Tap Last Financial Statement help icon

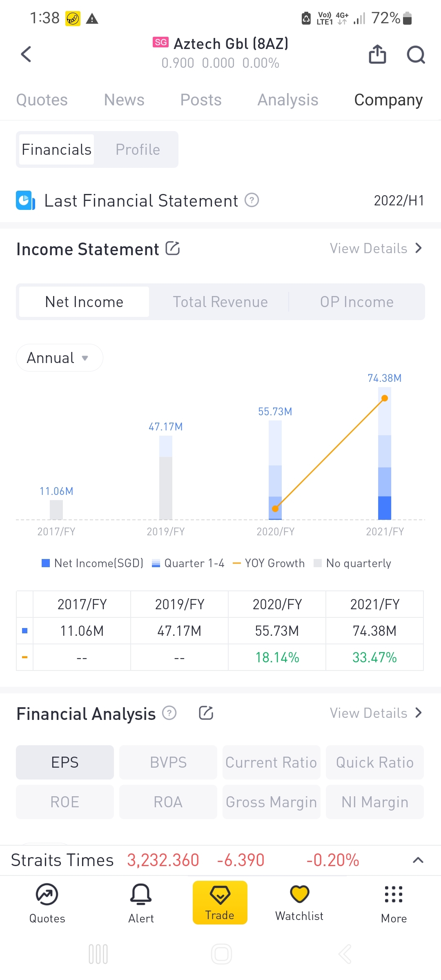[252, 200]
